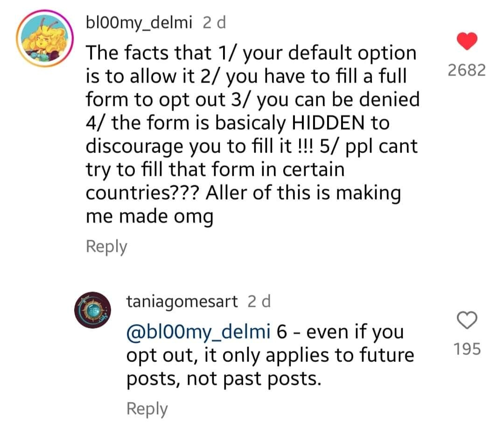Open bl00my_delmi username at comment top
The height and width of the screenshot is (442, 504).
coord(139,23)
